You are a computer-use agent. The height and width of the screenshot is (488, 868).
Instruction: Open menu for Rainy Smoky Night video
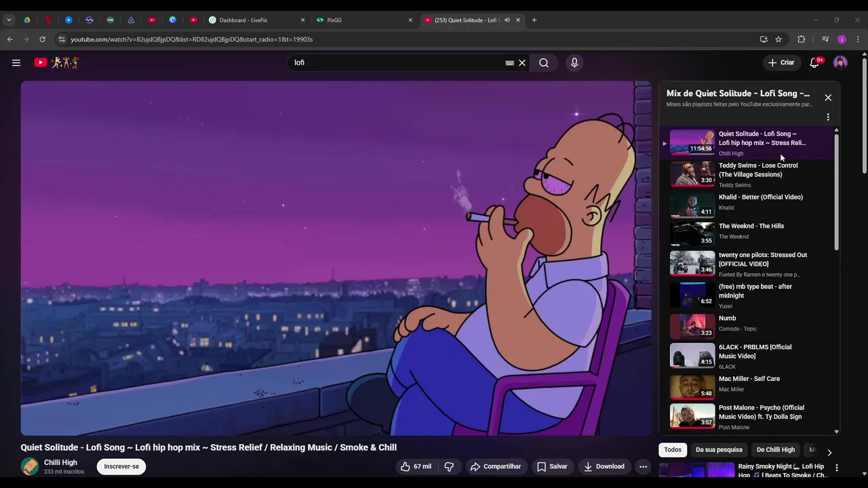pos(836,468)
